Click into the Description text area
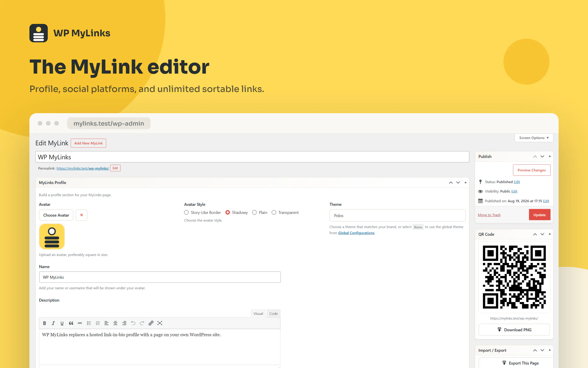The height and width of the screenshot is (368, 588). point(160,347)
